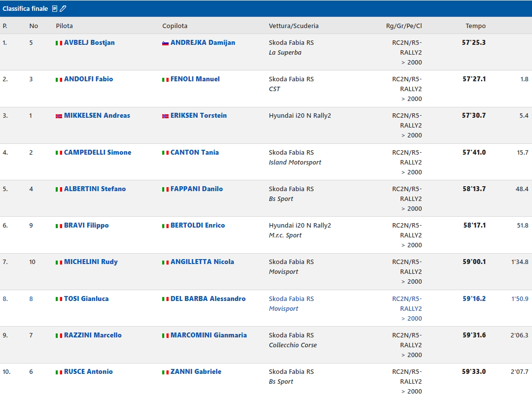532x398 pixels.
Task: Click co-driver ZANNI Gabriele's name
Action: pos(196,372)
